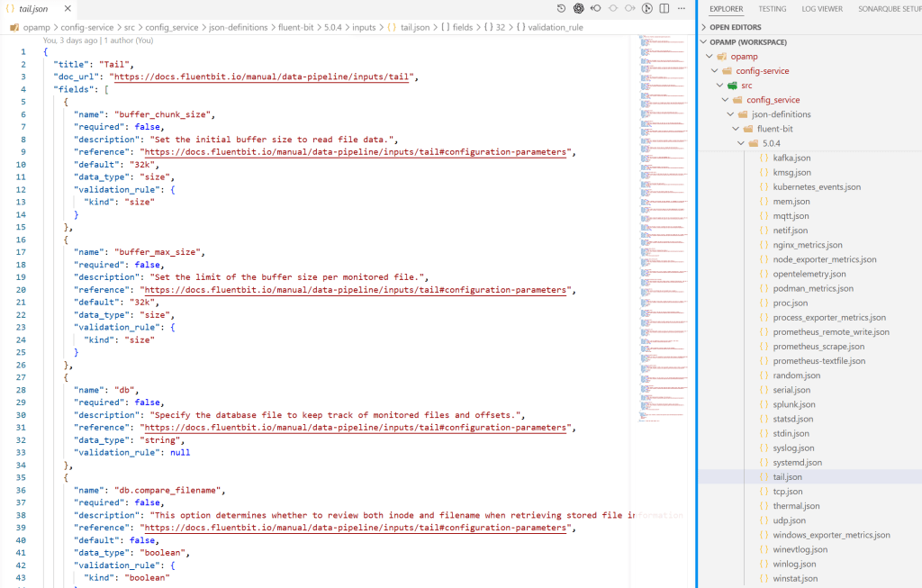Image resolution: width=922 pixels, height=588 pixels.
Task: Close the tail.json editor tab
Action: [x=68, y=8]
